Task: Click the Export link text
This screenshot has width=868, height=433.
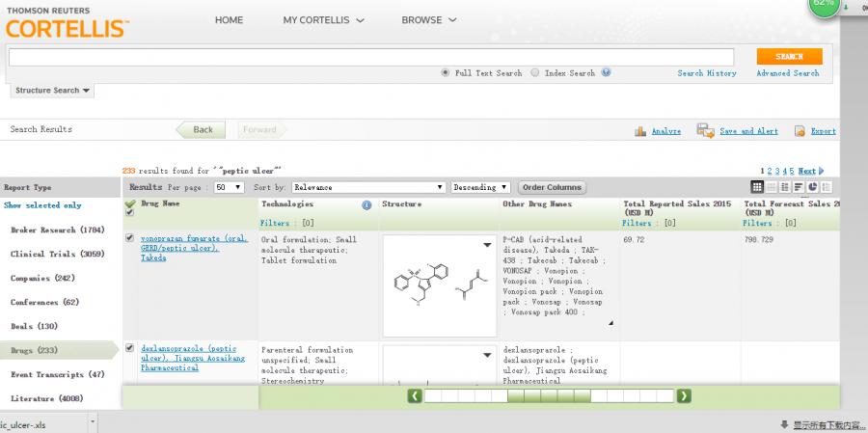Action: tap(824, 131)
